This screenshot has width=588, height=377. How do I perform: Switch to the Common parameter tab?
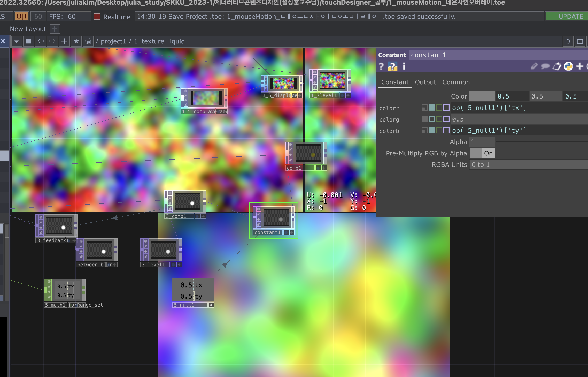coord(456,82)
